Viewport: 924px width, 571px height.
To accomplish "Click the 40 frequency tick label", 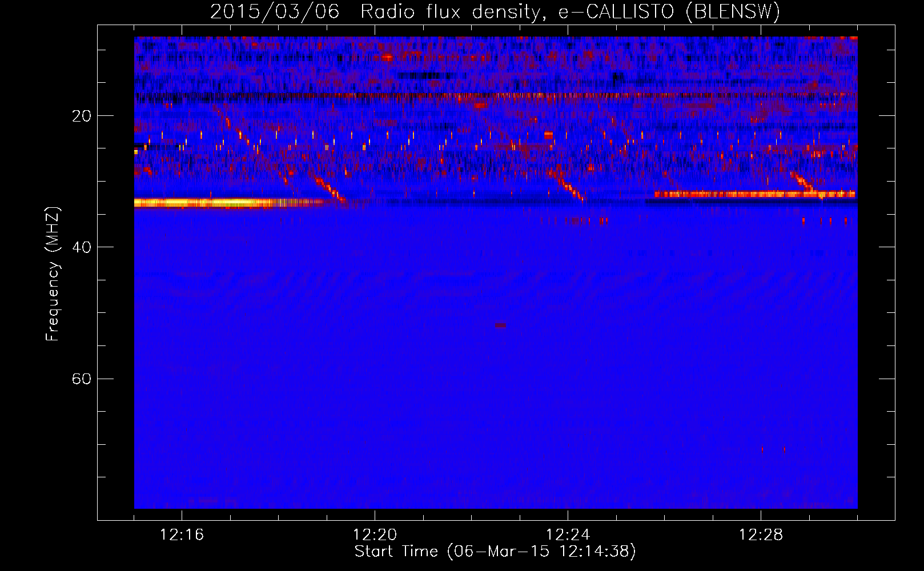I will click(x=82, y=247).
